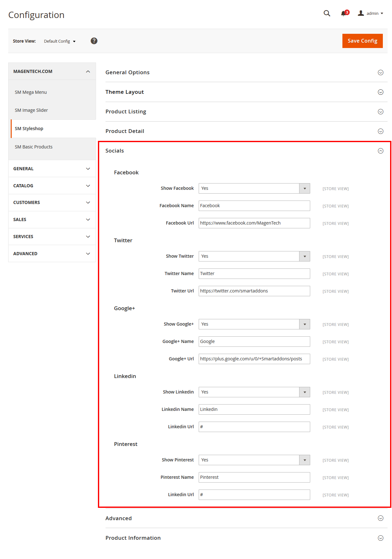
Task: Click into the Google+ Url field
Action: 254,359
